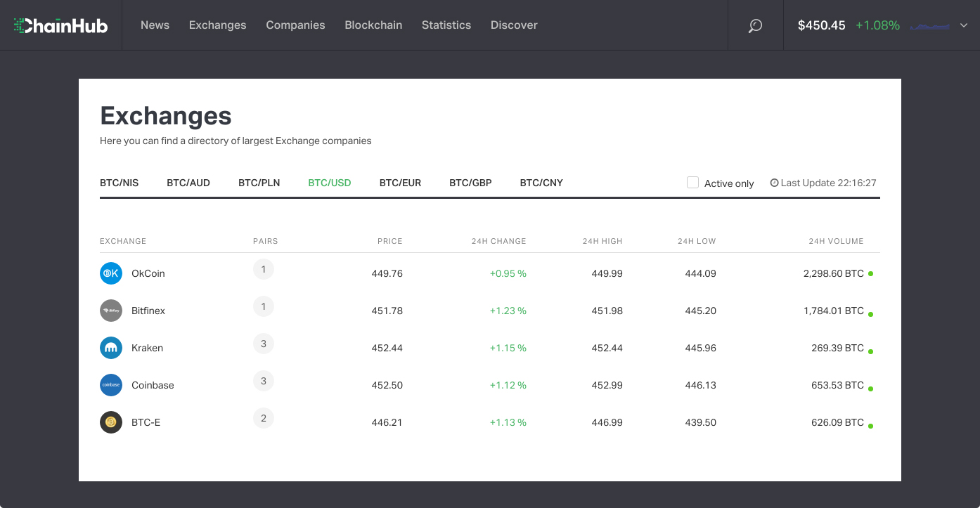Viewport: 980px width, 508px height.
Task: Click the Bitfinex exchange logo
Action: 111,311
